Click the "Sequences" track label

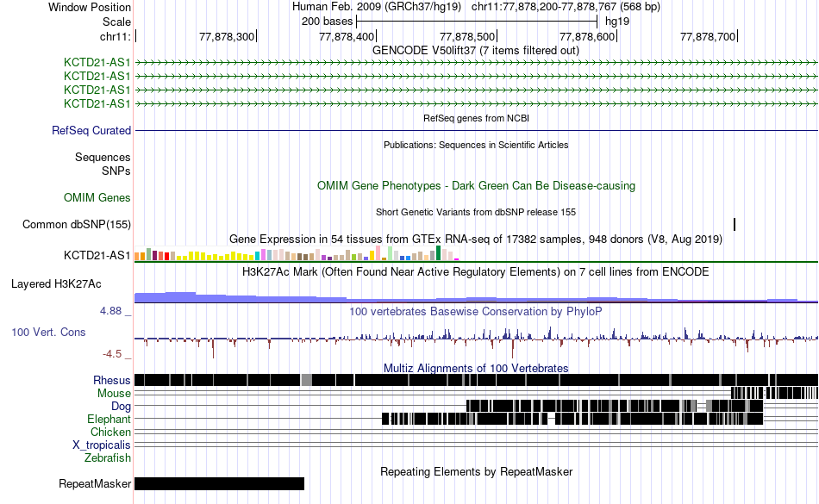click(103, 157)
